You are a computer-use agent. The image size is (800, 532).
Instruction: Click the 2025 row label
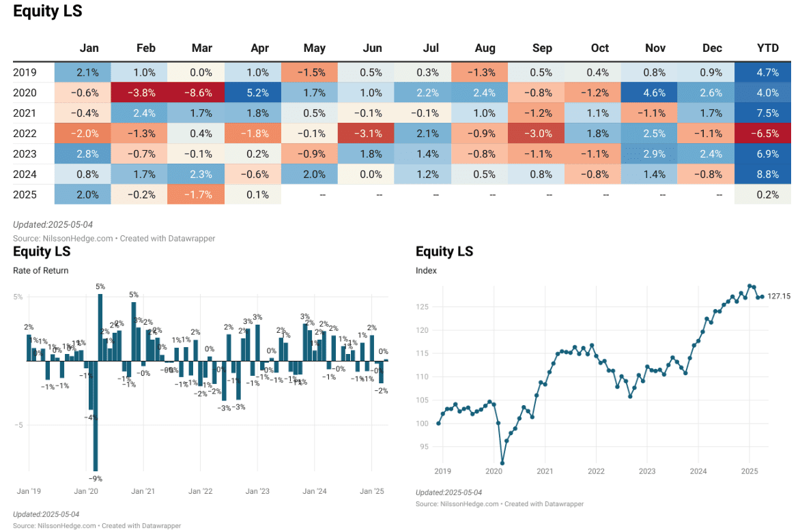point(25,195)
